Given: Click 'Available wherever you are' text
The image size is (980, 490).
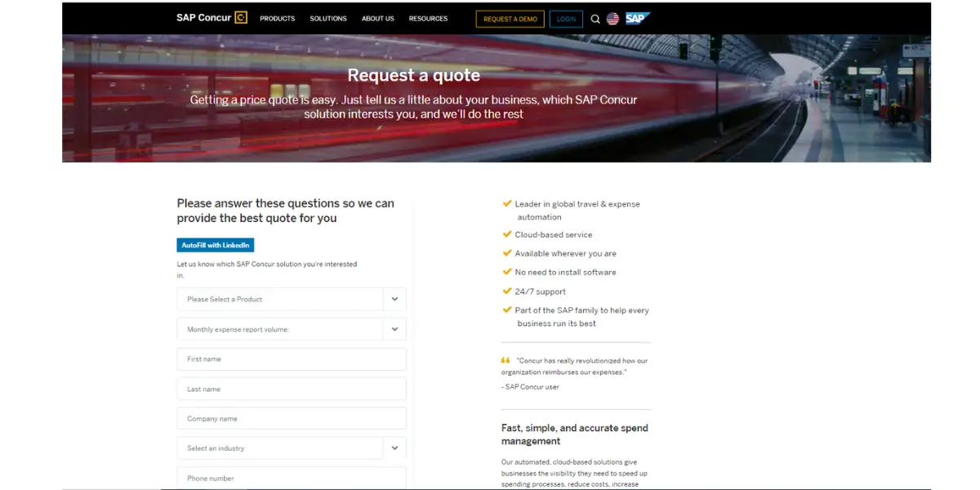Looking at the screenshot, I should click(565, 253).
